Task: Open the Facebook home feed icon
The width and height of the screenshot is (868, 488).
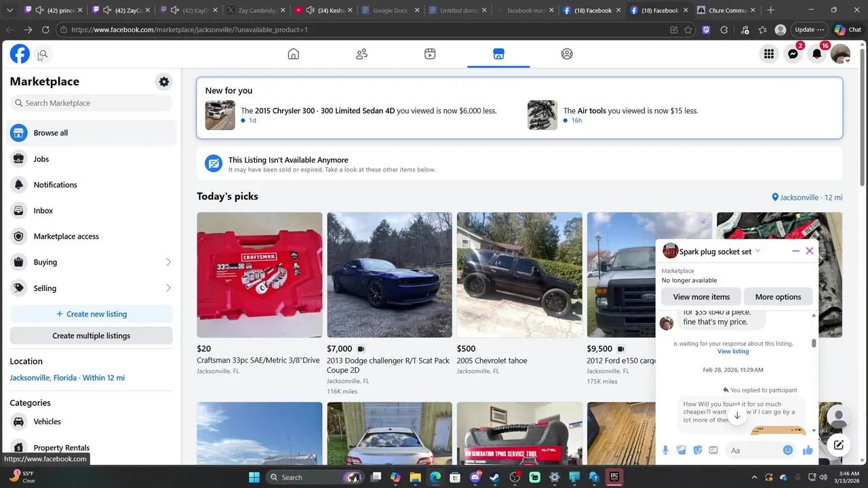Action: (x=293, y=54)
